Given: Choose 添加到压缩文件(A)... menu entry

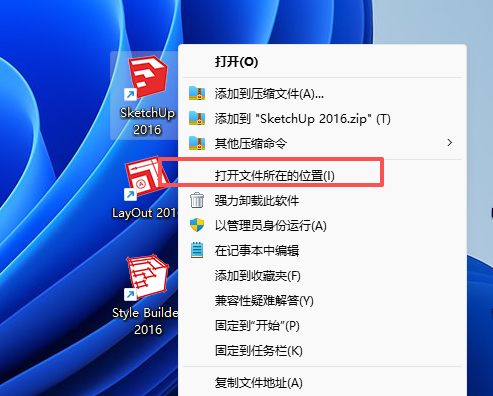Looking at the screenshot, I should pos(322,94).
